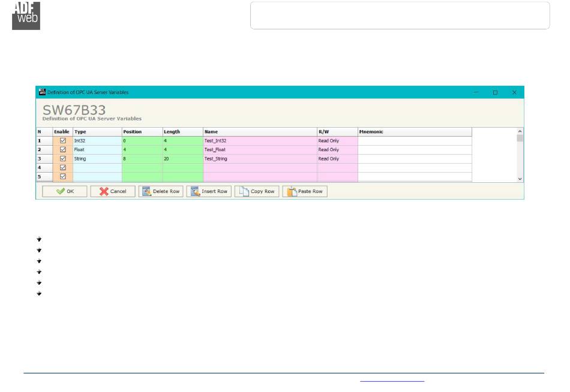
Task: Toggle the Enable checkbox in row 4
Action: pyautogui.click(x=63, y=167)
